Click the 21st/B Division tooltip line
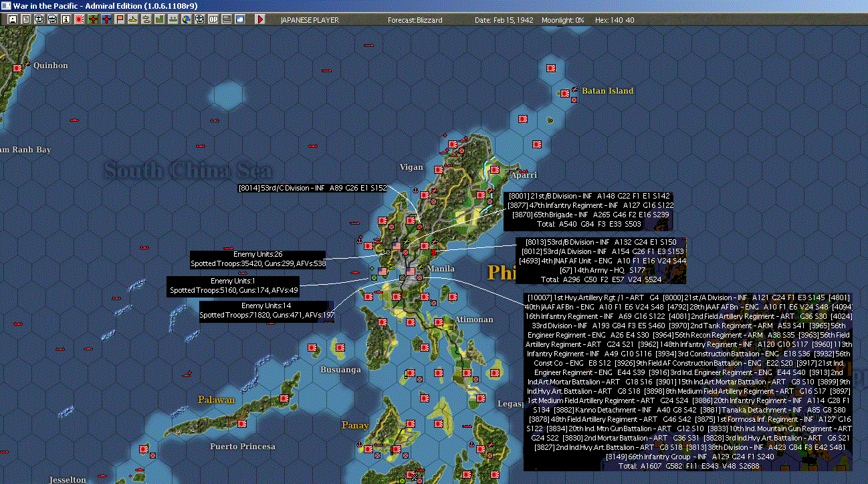Viewport: 868px width, 484px height. coord(589,196)
